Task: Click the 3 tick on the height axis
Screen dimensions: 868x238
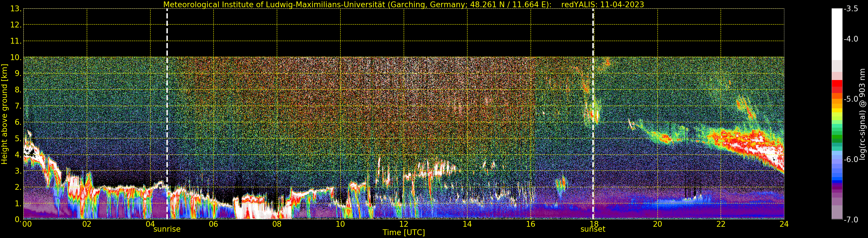Action: click(18, 171)
